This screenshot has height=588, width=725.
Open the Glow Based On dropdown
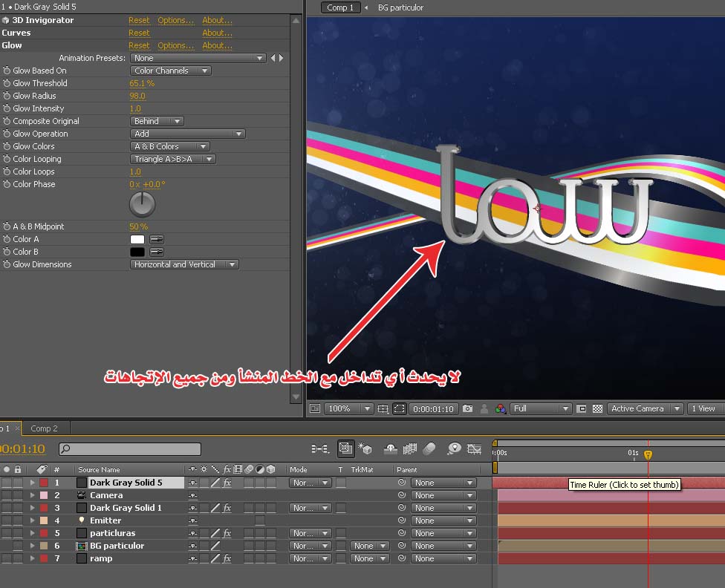[x=171, y=71]
